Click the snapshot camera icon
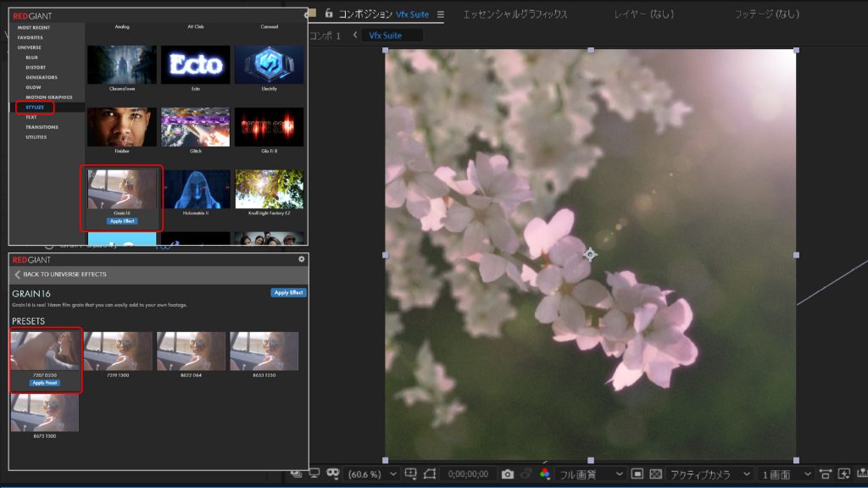 (x=508, y=474)
